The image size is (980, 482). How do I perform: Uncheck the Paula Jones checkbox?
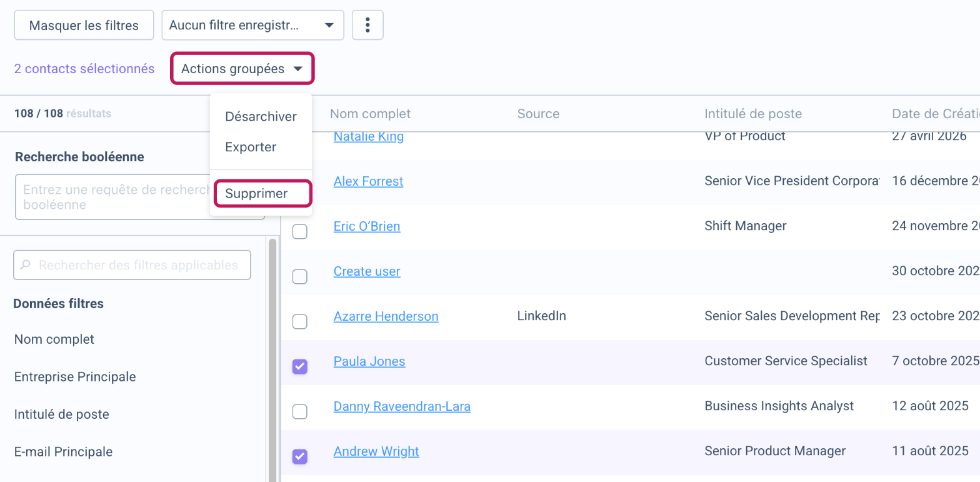[300, 366]
